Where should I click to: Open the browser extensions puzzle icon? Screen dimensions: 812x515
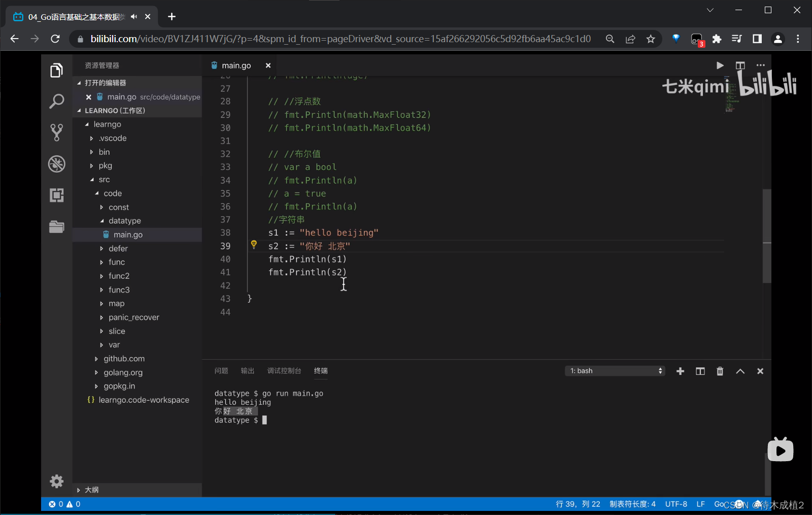click(717, 39)
